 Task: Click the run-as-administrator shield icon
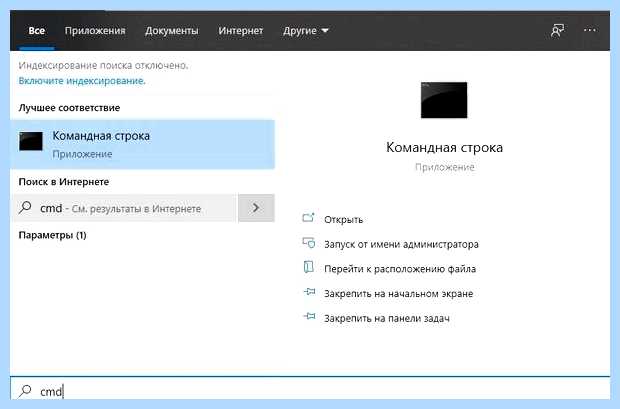tap(308, 242)
